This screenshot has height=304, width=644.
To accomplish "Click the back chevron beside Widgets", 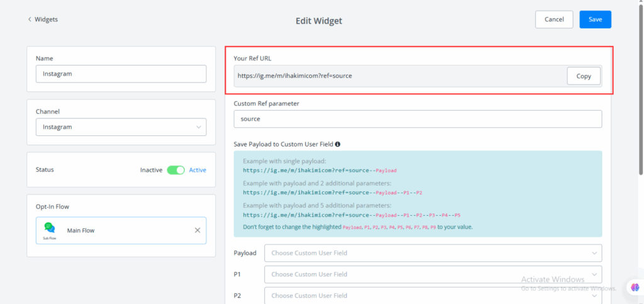I will 30,20.
